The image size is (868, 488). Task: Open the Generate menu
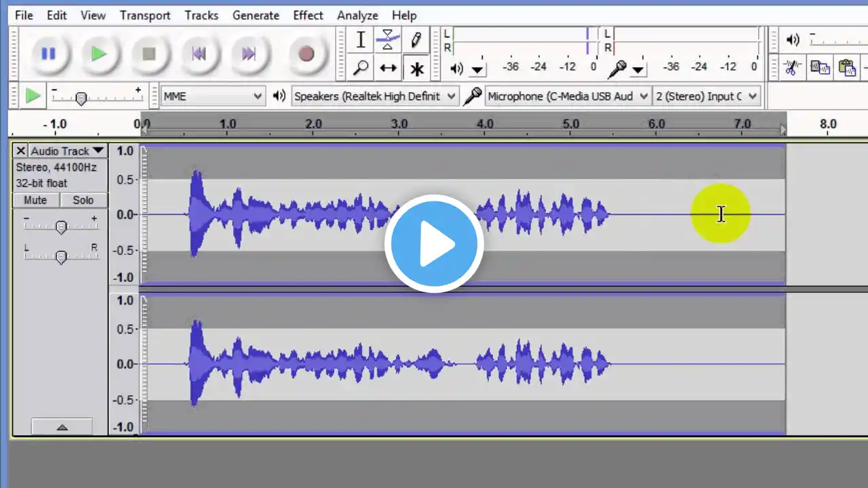point(256,15)
